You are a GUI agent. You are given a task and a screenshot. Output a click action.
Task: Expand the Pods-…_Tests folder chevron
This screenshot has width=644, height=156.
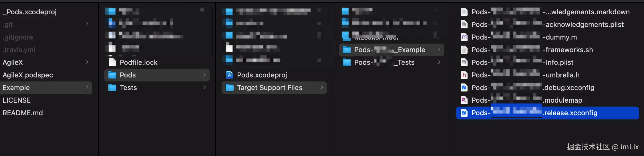coord(439,62)
